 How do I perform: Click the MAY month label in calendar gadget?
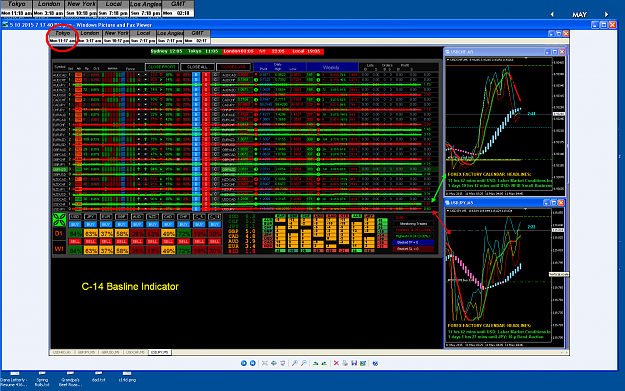pyautogui.click(x=579, y=15)
